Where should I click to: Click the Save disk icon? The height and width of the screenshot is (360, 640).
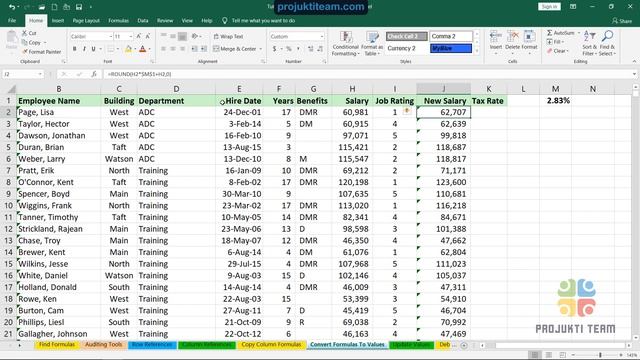coord(79,7)
